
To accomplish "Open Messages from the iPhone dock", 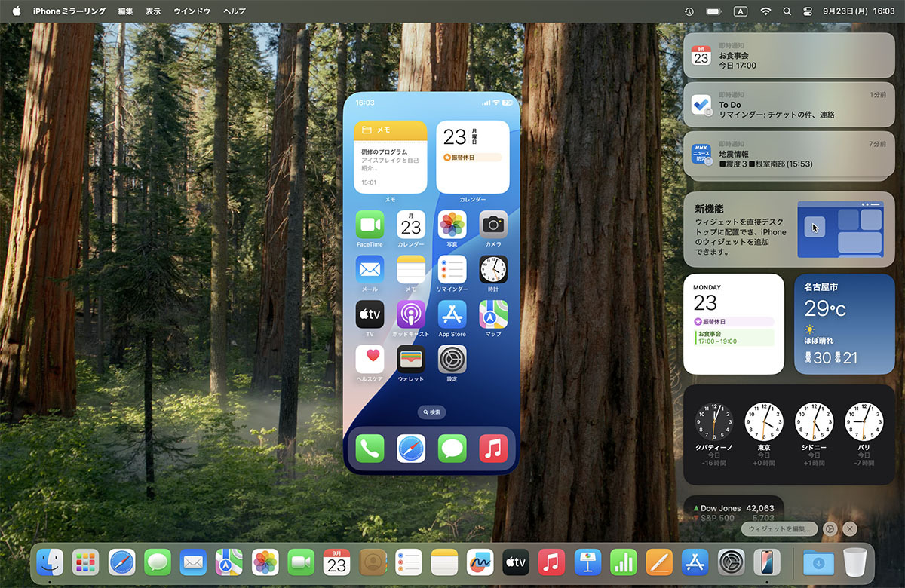I will click(x=452, y=449).
